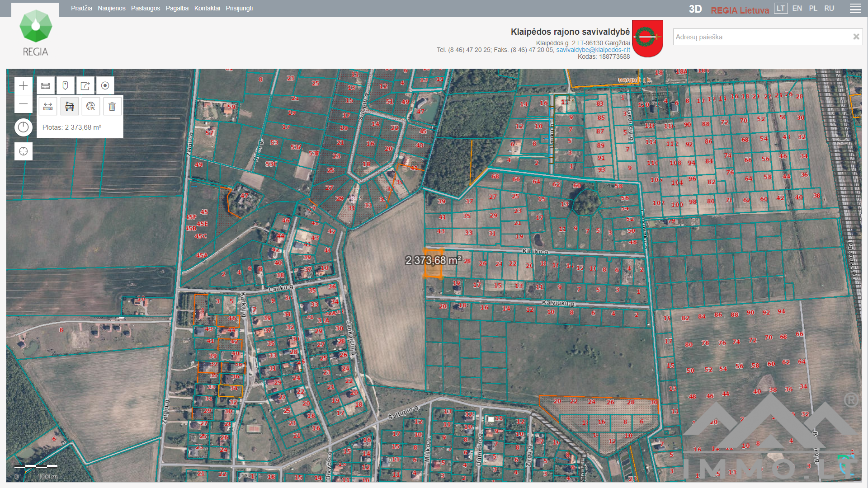Open the Naujienos menu item
The image size is (868, 488).
(112, 8)
